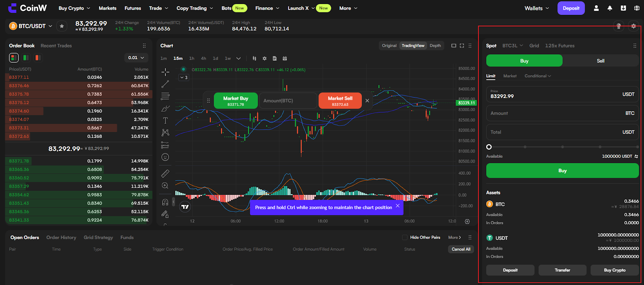Expand the Conditional order type dropdown
This screenshot has width=644, height=285.
tap(538, 76)
